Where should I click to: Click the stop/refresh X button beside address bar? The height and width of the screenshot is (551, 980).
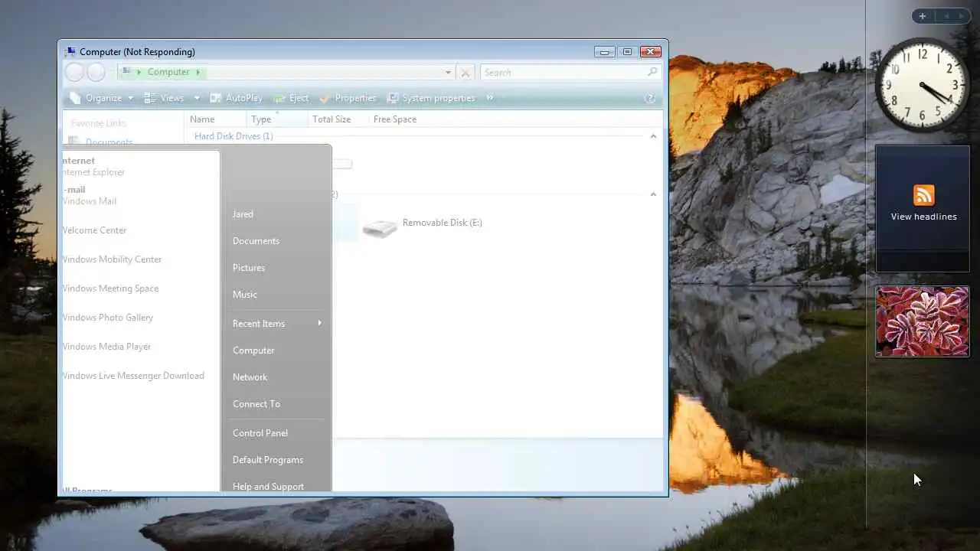click(x=465, y=73)
